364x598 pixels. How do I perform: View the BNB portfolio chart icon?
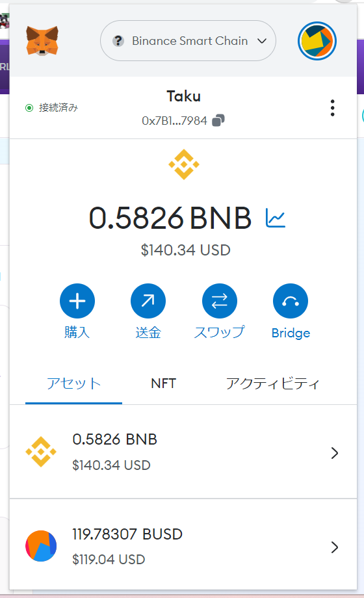276,218
